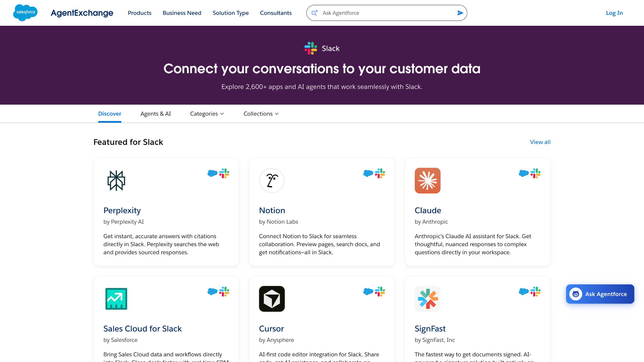Screen dimensions: 644x362
Task: Switch to the Agents & AI tab
Action: (x=156, y=114)
